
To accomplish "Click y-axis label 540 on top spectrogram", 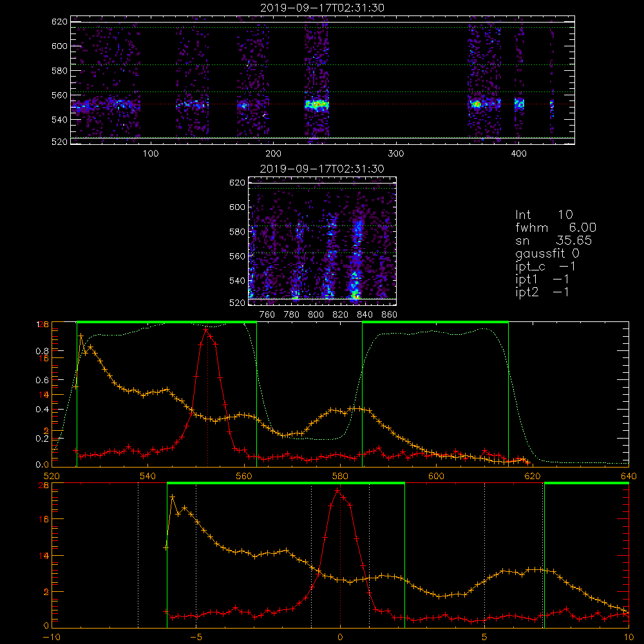I will coord(59,120).
